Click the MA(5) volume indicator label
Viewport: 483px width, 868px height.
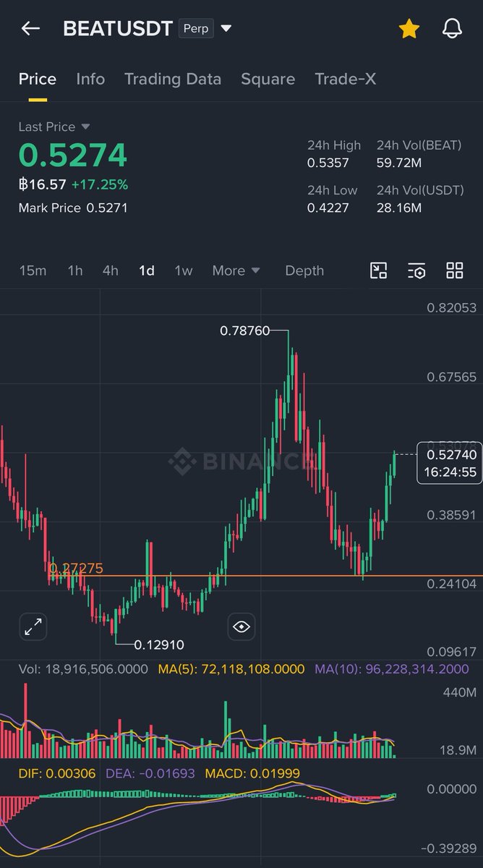point(231,670)
